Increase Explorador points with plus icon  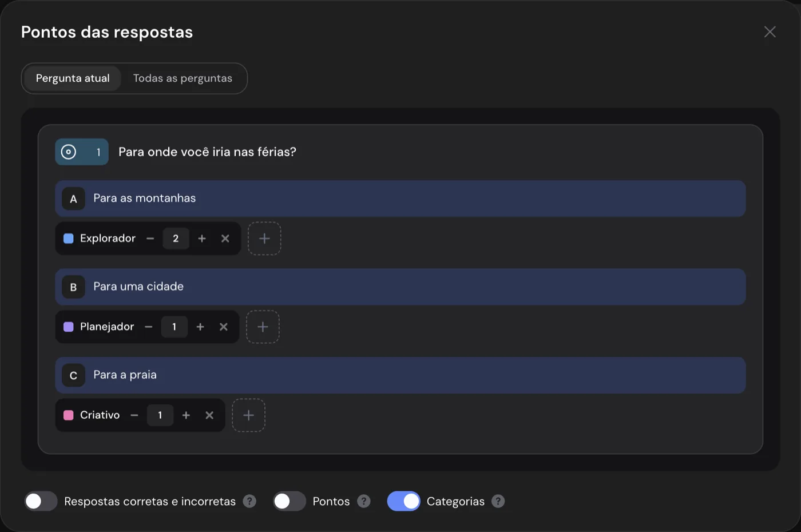[x=202, y=239]
